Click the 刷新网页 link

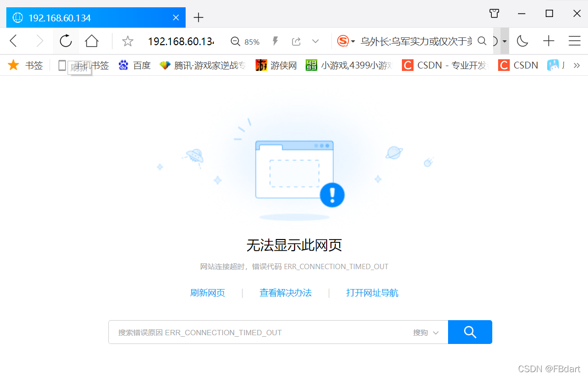tap(208, 292)
